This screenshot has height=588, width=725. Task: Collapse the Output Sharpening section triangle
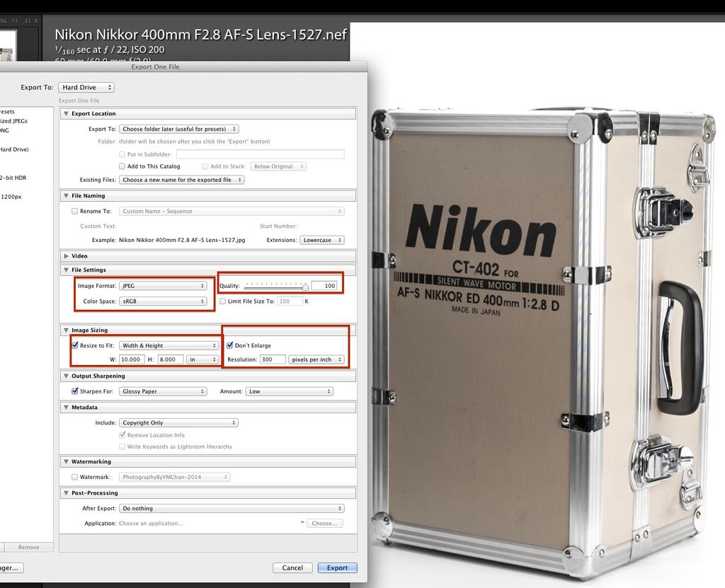point(67,376)
